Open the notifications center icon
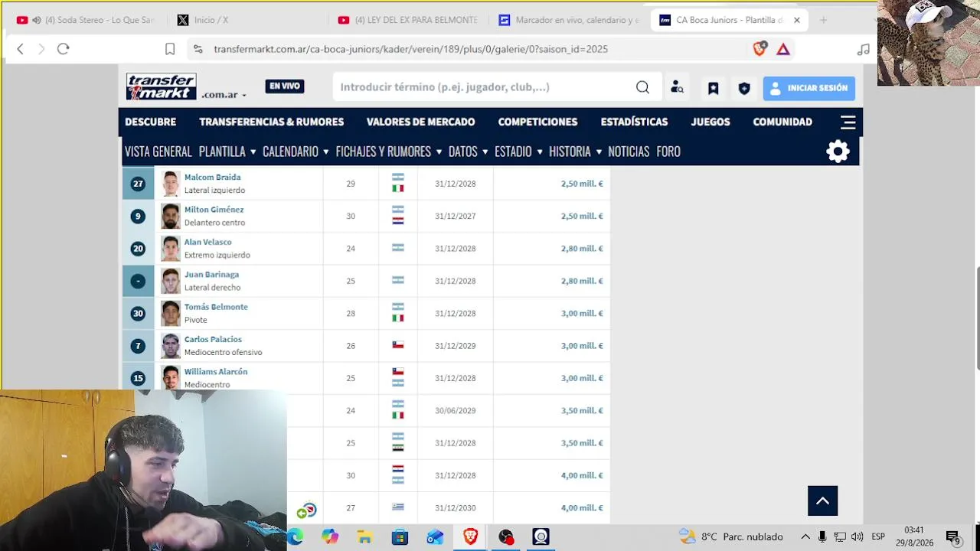The height and width of the screenshot is (551, 980). click(x=952, y=537)
